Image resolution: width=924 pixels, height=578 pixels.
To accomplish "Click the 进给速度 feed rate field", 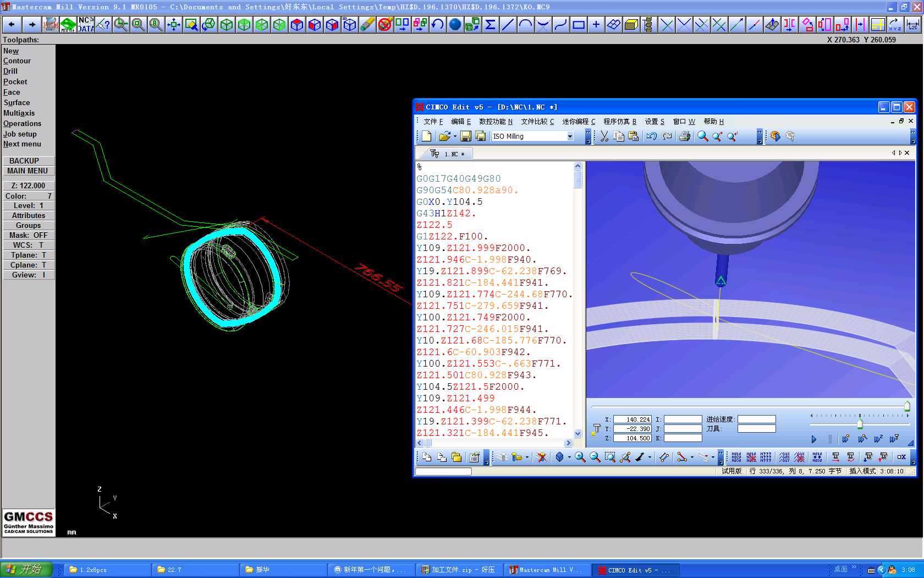I will click(x=757, y=419).
